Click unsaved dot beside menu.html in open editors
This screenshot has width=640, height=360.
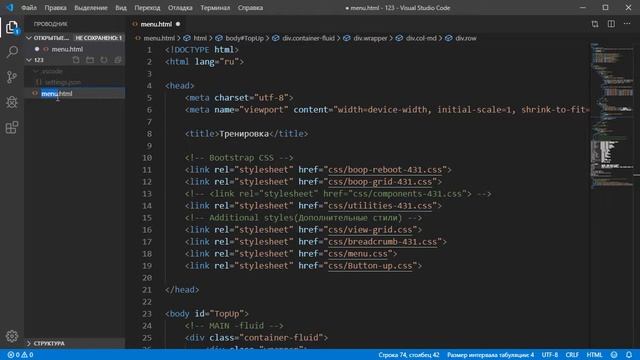pos(37,49)
